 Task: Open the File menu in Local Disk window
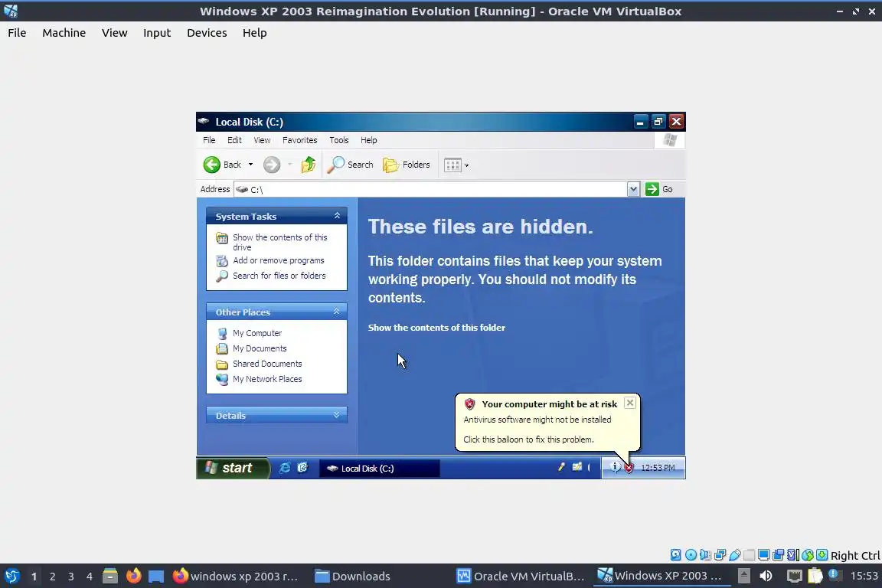[x=209, y=140]
